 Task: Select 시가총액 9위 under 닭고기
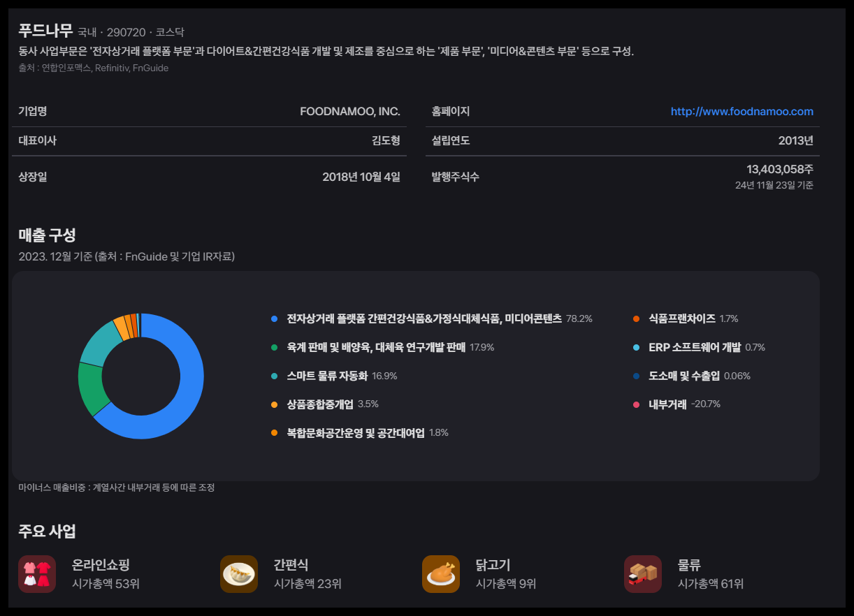[506, 584]
